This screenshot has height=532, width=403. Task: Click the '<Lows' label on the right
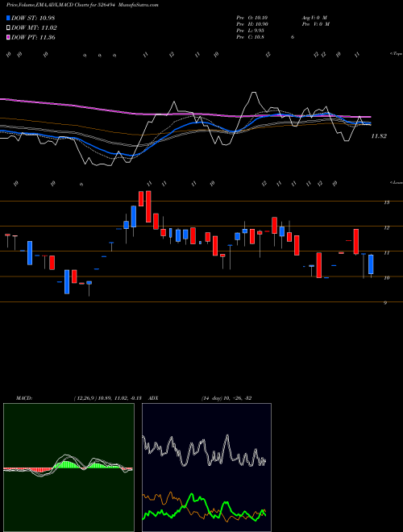point(396,182)
